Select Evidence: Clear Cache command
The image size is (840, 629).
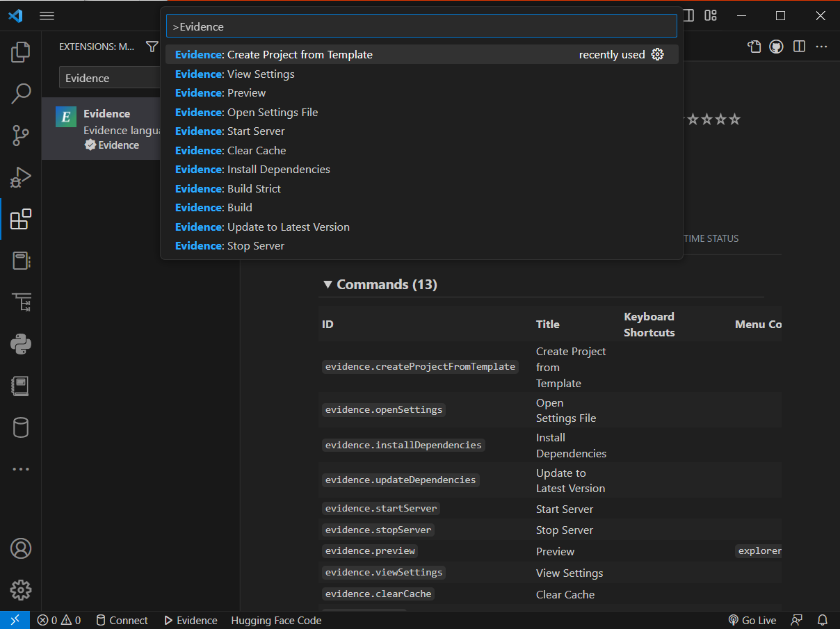click(421, 150)
